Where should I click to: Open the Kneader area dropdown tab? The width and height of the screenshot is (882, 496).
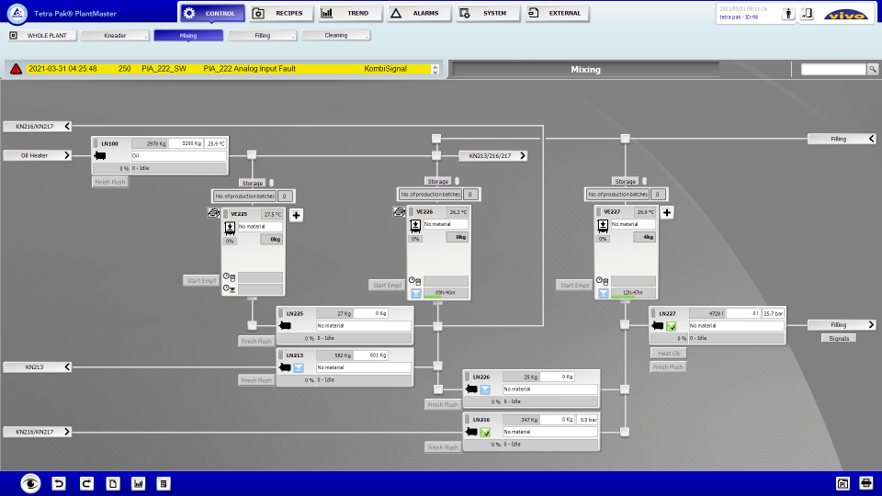pyautogui.click(x=114, y=35)
